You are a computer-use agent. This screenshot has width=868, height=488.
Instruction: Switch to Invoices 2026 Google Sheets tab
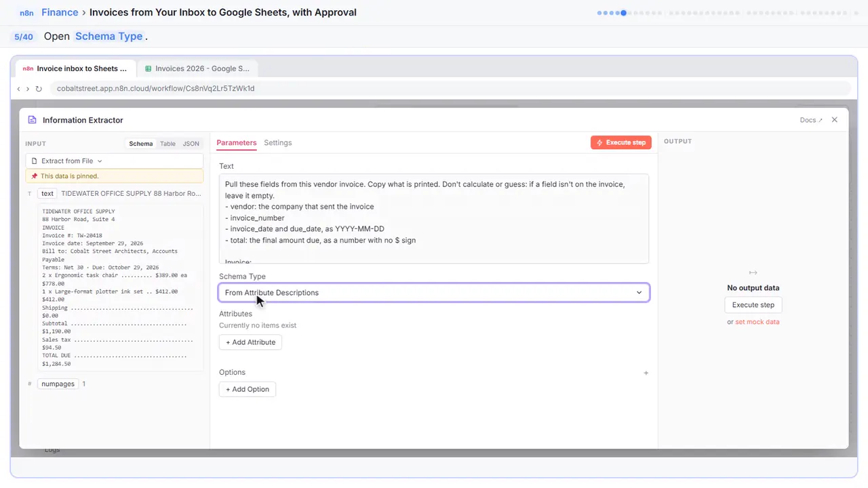coord(197,68)
